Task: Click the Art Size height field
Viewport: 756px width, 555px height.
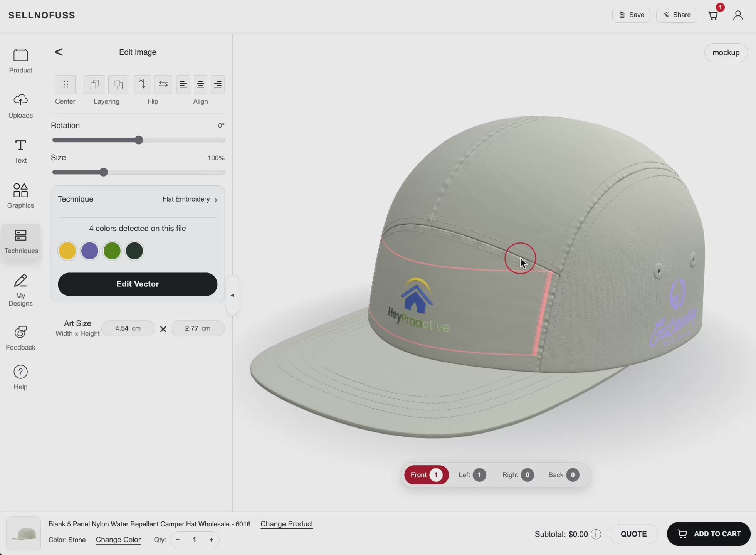Action: tap(198, 328)
